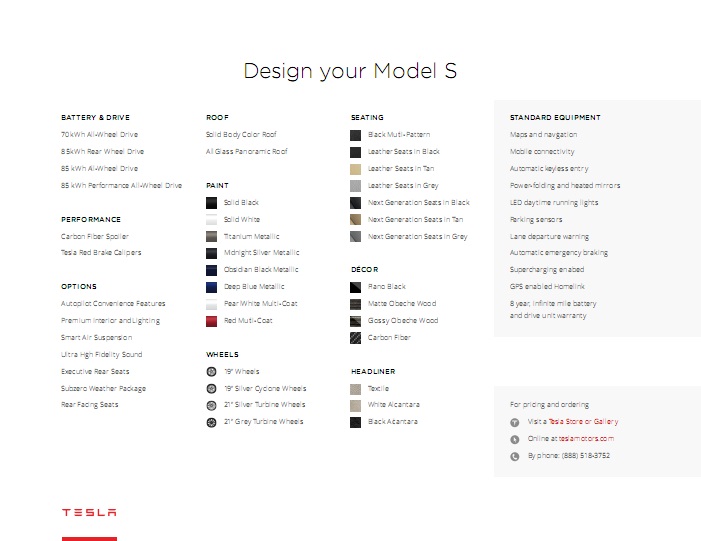Select Autopilot Convenience Features
The width and height of the screenshot is (701, 541).
(113, 304)
